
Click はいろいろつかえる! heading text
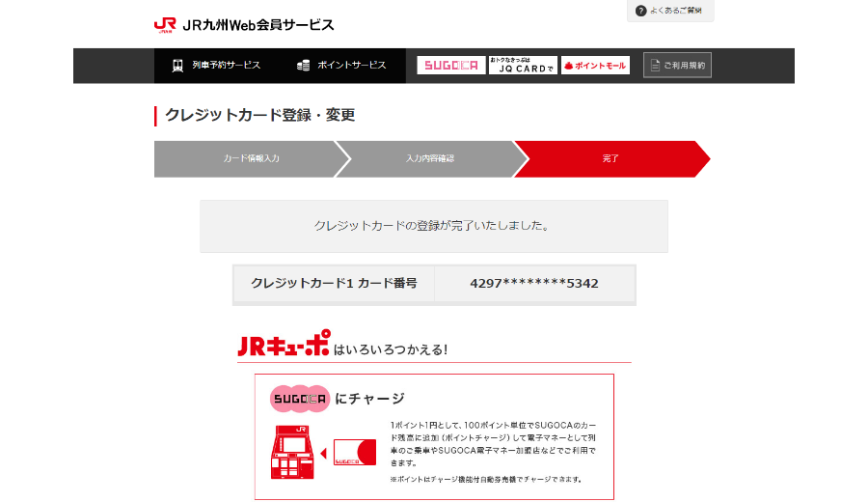coord(391,349)
